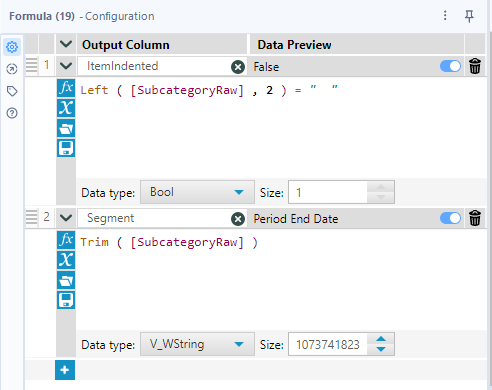Open the Help question mark icon
The height and width of the screenshot is (390, 492).
coord(12,113)
